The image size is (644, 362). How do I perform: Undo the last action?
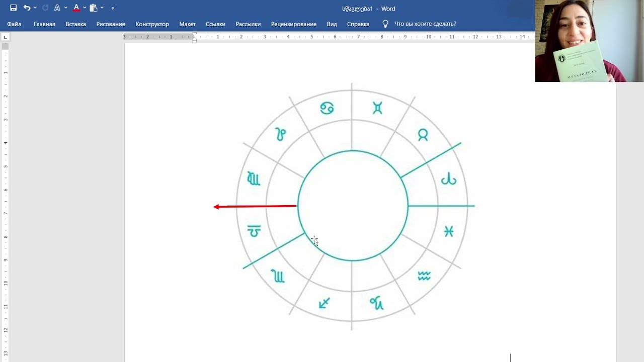27,8
